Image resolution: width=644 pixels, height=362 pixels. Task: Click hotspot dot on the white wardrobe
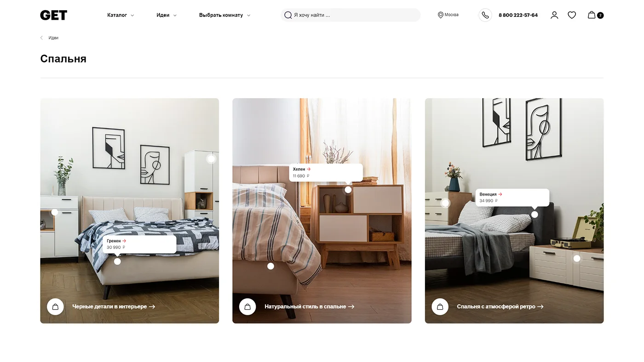[x=211, y=159]
